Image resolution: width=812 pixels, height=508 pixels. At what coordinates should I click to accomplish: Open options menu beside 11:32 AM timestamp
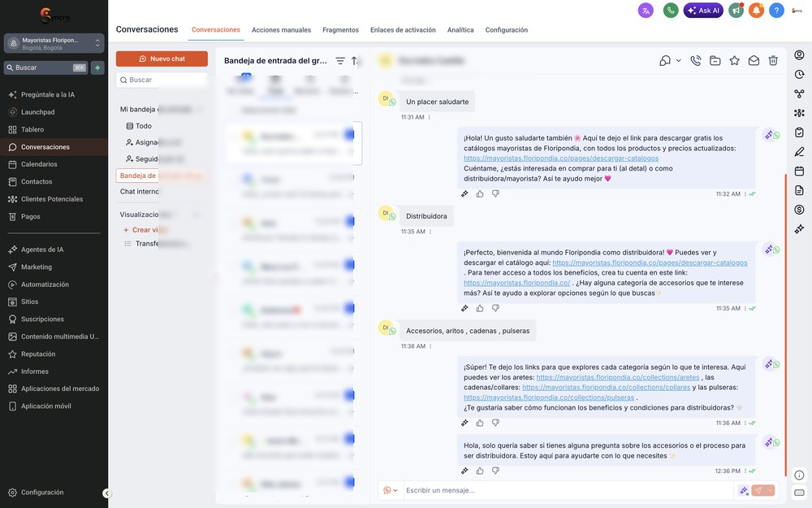[x=745, y=194]
